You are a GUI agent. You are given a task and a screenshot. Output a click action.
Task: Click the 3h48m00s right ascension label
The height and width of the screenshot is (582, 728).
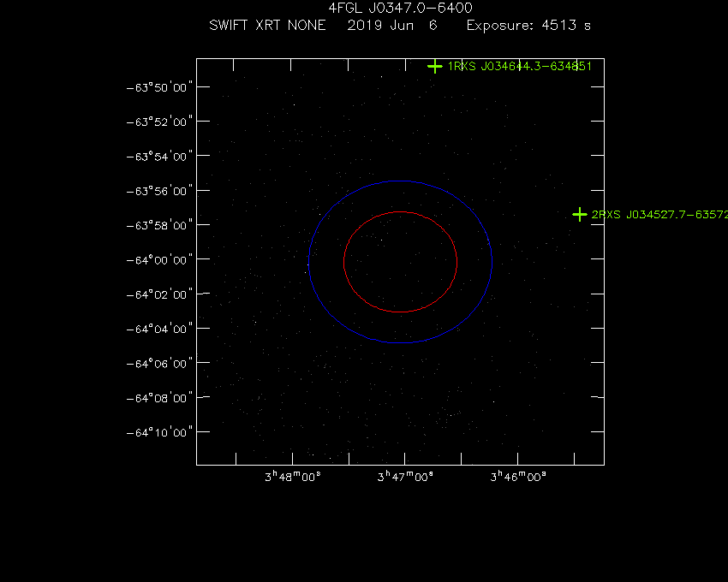tap(293, 476)
